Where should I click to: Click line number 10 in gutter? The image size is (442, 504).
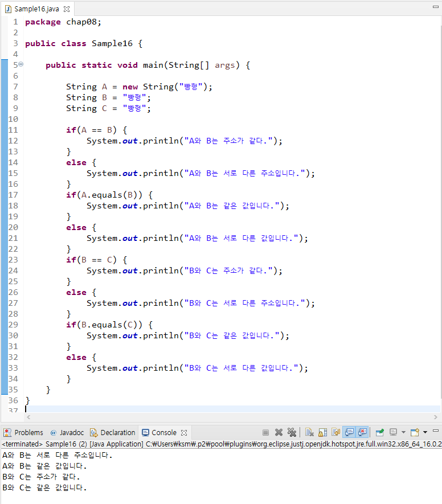point(14,119)
